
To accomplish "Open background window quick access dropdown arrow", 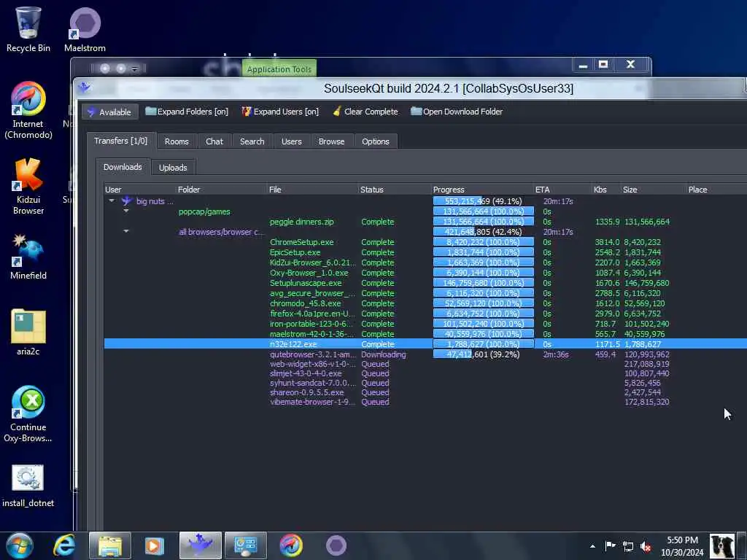I will point(135,69).
